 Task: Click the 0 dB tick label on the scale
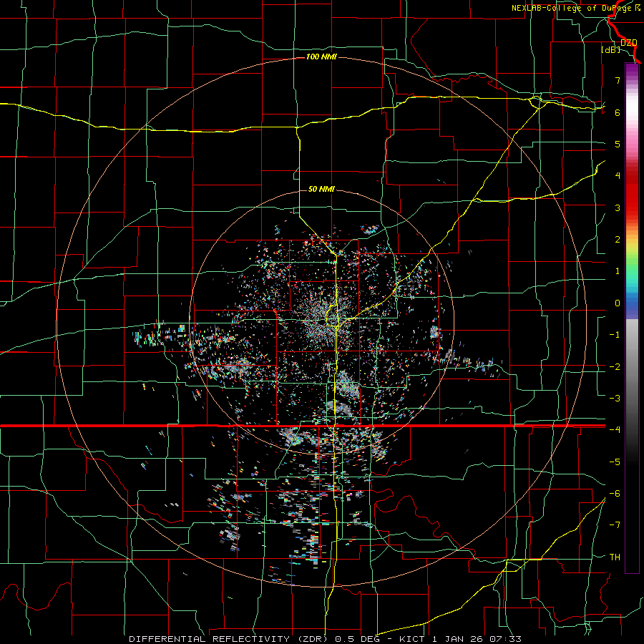(x=618, y=303)
